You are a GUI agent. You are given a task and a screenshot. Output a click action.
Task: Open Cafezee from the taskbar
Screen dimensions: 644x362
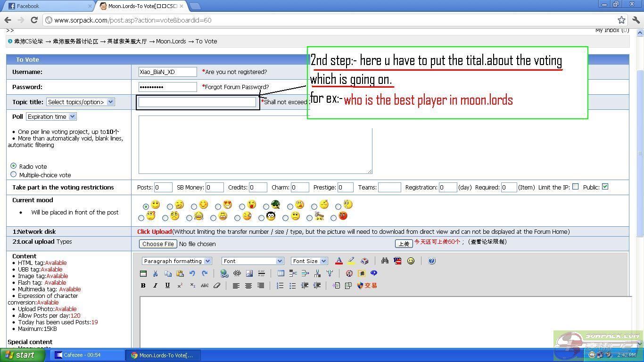tap(87, 355)
